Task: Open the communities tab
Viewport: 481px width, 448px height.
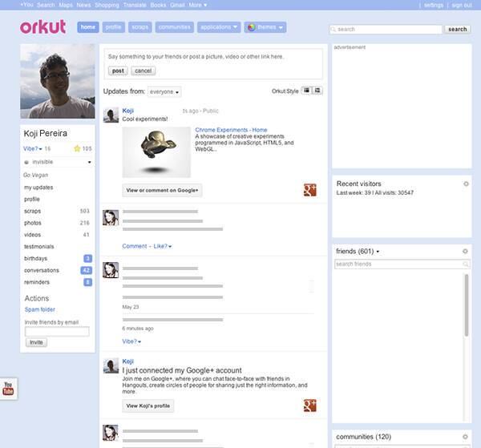Action: pos(174,27)
